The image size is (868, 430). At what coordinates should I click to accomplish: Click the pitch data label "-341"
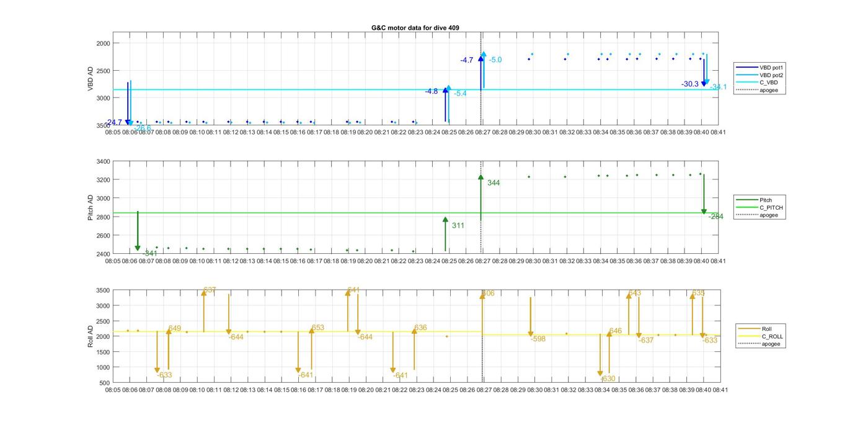pyautogui.click(x=150, y=254)
